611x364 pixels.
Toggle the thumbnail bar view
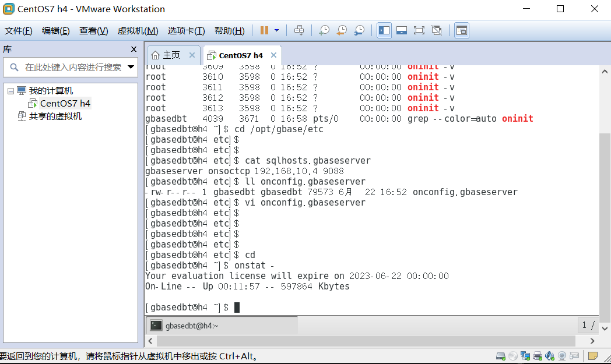(402, 30)
